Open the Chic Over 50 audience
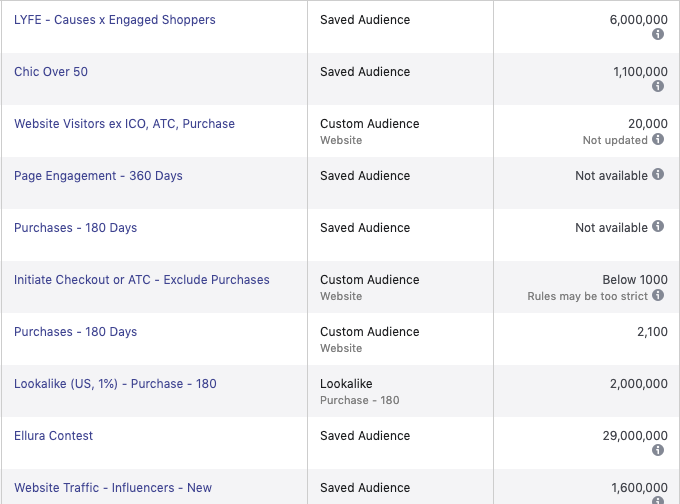Screen dimensions: 680x504 pyautogui.click(x=51, y=72)
